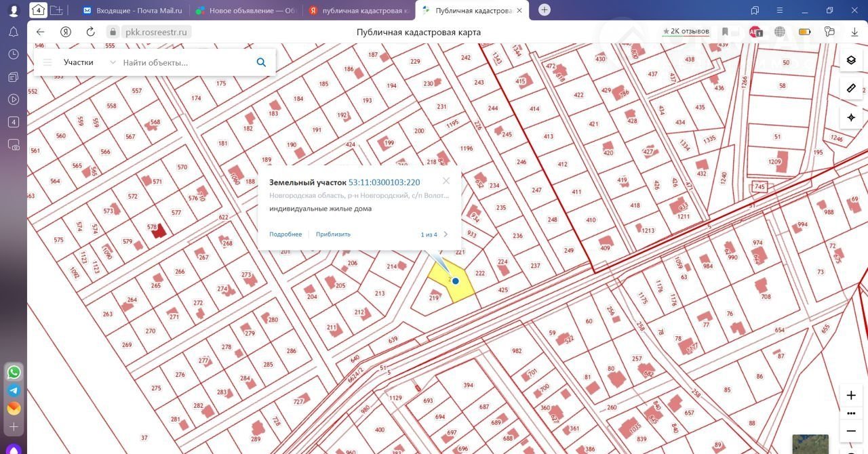Open more map options (three dots)
The image size is (868, 454).
click(x=851, y=413)
